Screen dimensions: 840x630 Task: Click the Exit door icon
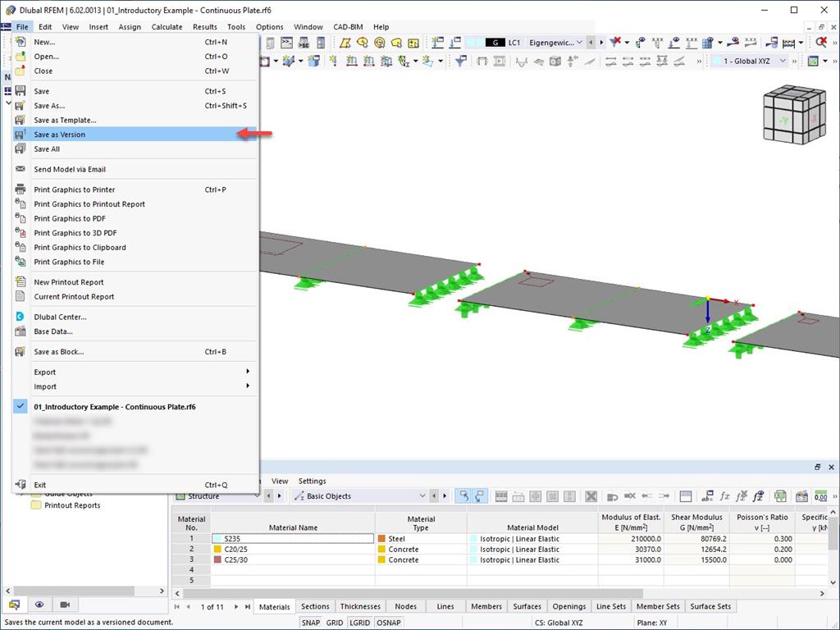(21, 484)
